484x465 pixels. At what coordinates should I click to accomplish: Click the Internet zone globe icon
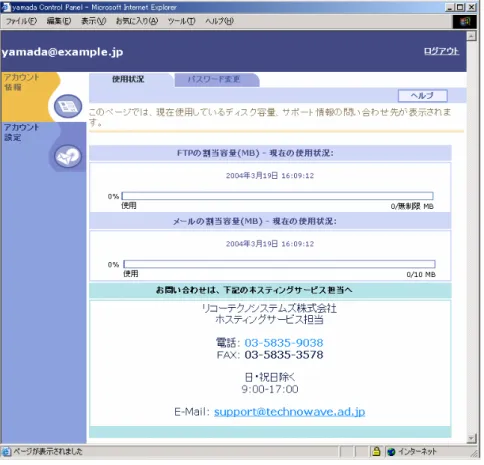pyautogui.click(x=391, y=452)
